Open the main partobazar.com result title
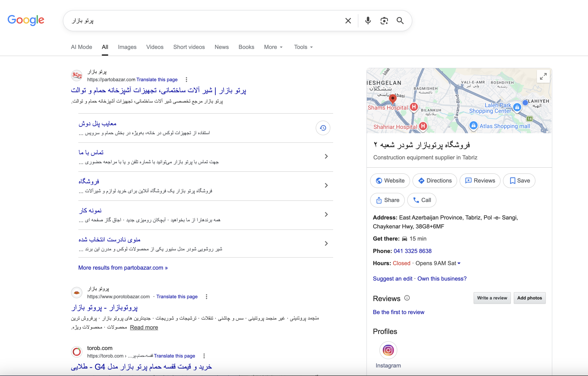This screenshot has width=588, height=376. pos(158,91)
